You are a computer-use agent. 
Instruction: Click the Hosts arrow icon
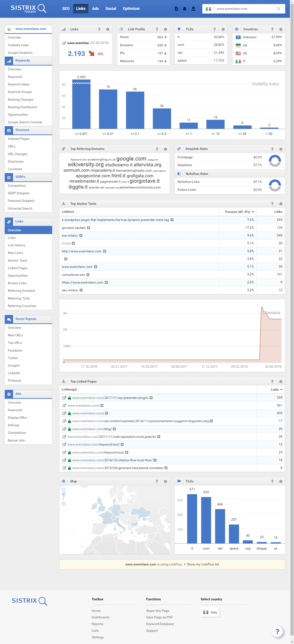[165, 37]
